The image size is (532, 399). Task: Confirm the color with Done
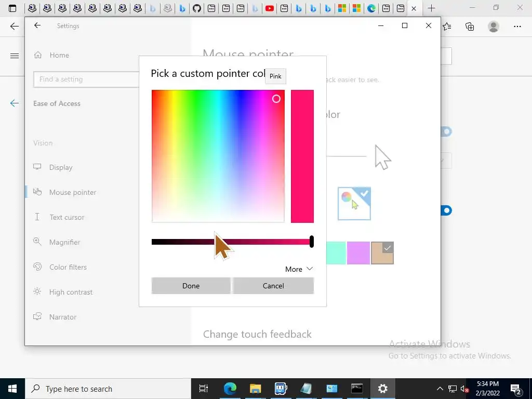pyautogui.click(x=191, y=286)
